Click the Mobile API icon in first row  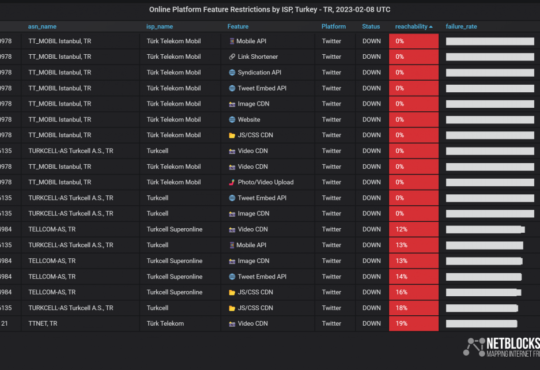coord(232,41)
